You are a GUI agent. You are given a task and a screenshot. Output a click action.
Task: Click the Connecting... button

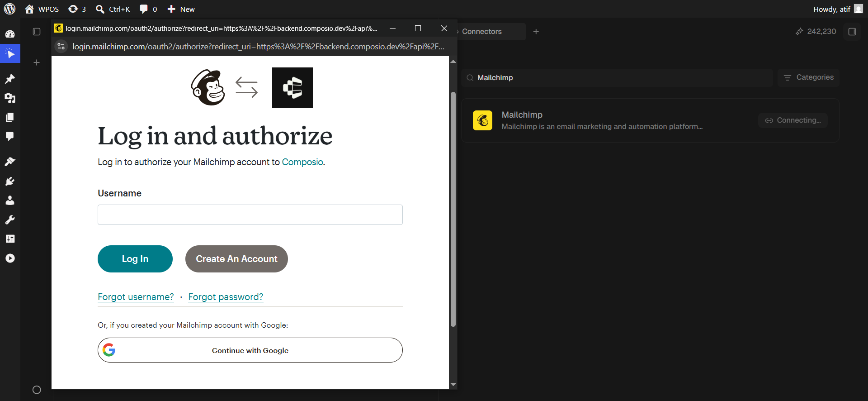793,120
